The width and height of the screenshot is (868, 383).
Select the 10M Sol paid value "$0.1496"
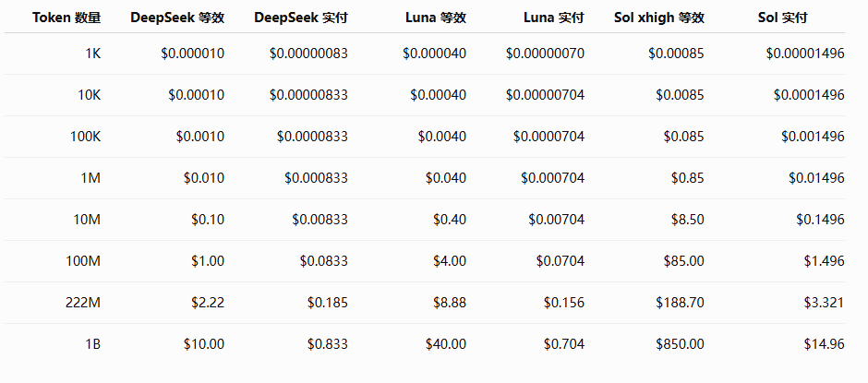click(820, 220)
